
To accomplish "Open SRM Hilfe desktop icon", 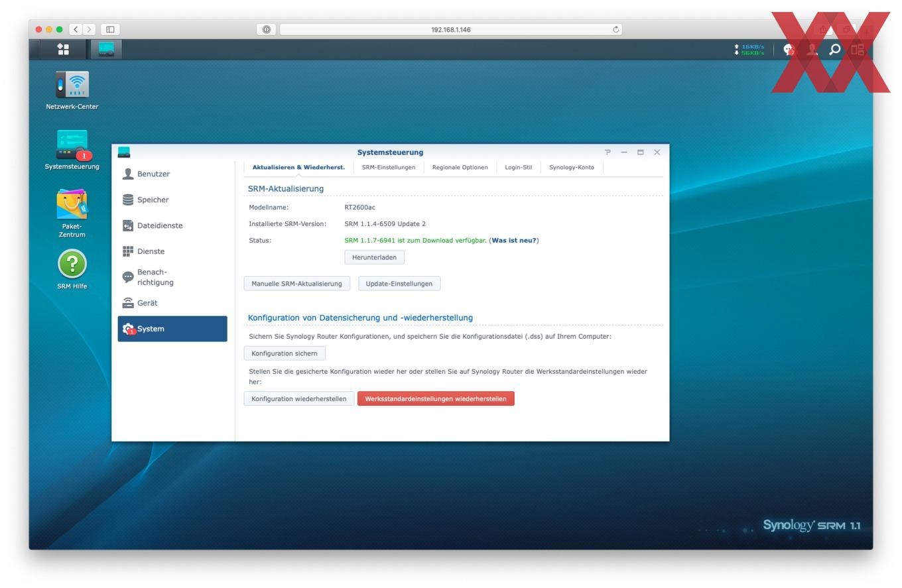I will pos(72,264).
